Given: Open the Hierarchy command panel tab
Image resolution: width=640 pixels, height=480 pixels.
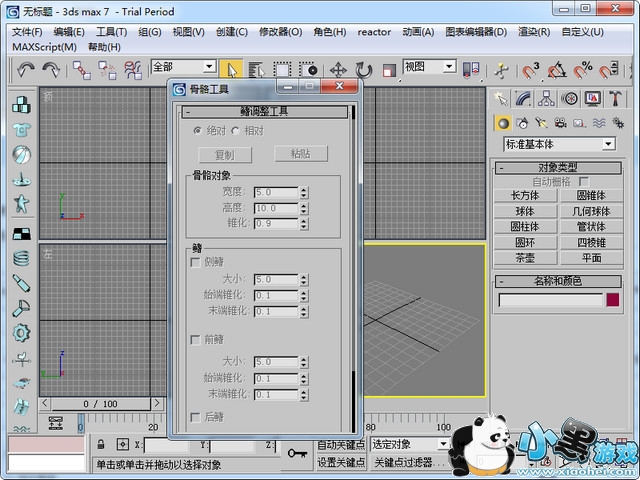Looking at the screenshot, I should point(547,98).
